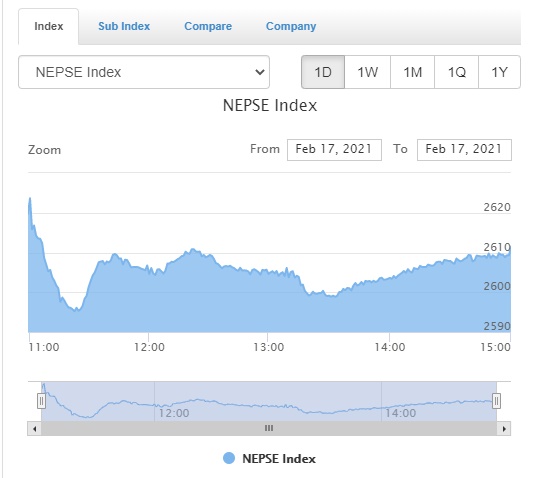Screen dimensions: 534x478
Task: Select the 1W range button
Action: [x=367, y=72]
